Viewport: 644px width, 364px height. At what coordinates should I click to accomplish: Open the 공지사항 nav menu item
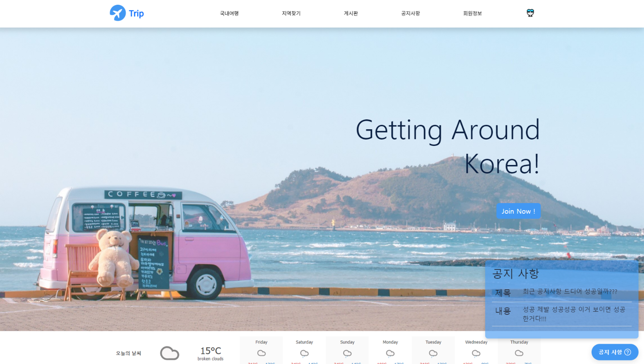(410, 13)
